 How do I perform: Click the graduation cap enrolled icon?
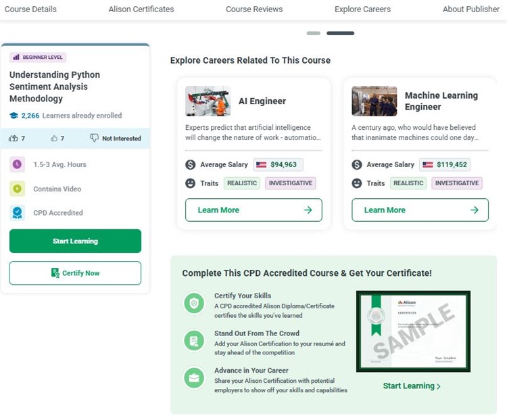(x=14, y=116)
